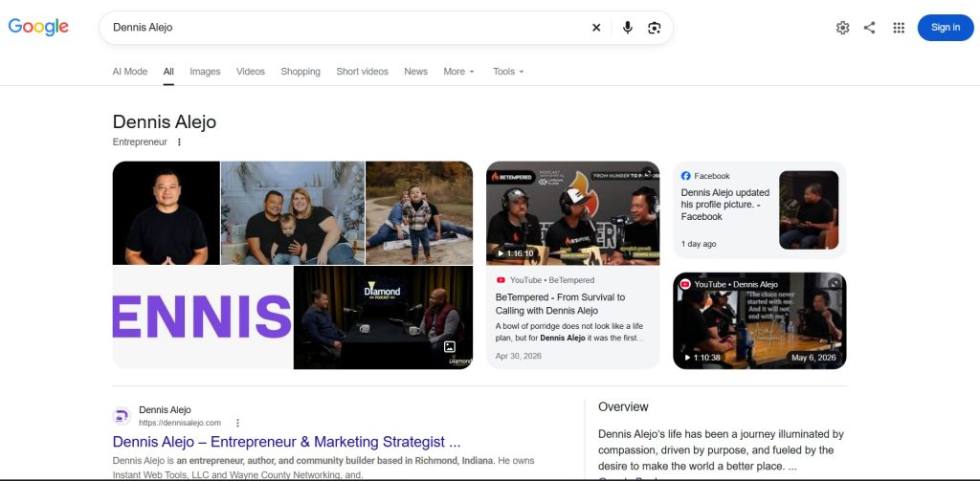Play the BeTempered podcast video thumbnail
The width and height of the screenshot is (980, 481).
tap(573, 213)
